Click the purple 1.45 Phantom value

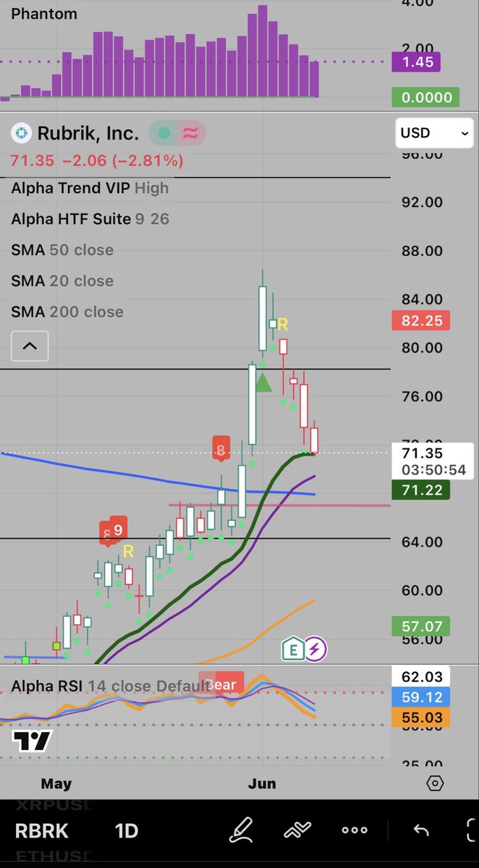pos(415,61)
